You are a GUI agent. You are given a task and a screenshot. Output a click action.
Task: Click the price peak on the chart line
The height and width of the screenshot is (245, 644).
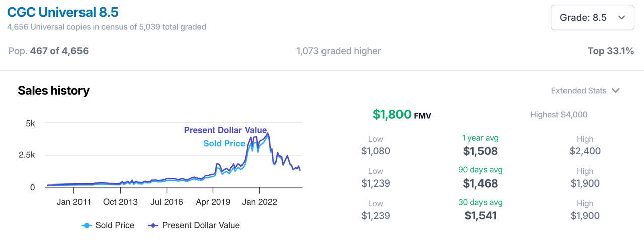(x=268, y=134)
